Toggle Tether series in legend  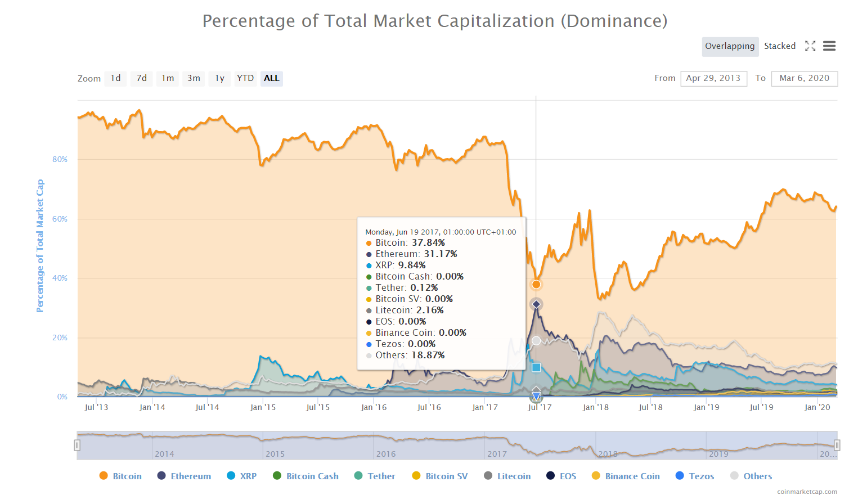(x=375, y=476)
